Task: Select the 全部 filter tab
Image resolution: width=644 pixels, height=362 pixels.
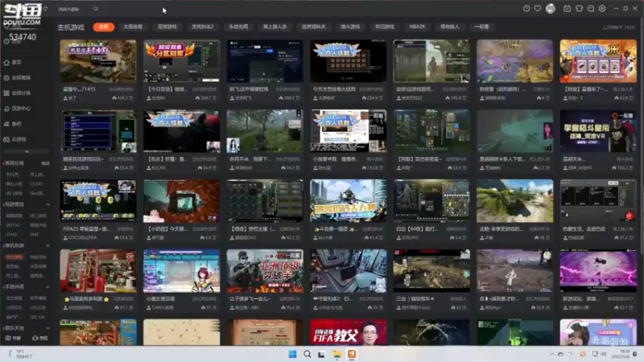Action: [104, 27]
